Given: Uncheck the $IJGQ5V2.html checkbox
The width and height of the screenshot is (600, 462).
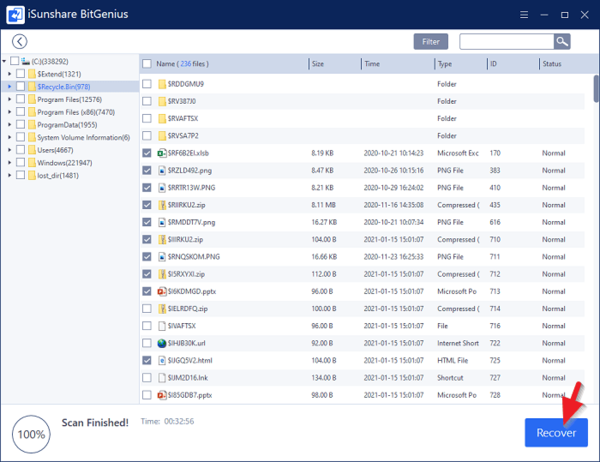Looking at the screenshot, I should point(147,360).
